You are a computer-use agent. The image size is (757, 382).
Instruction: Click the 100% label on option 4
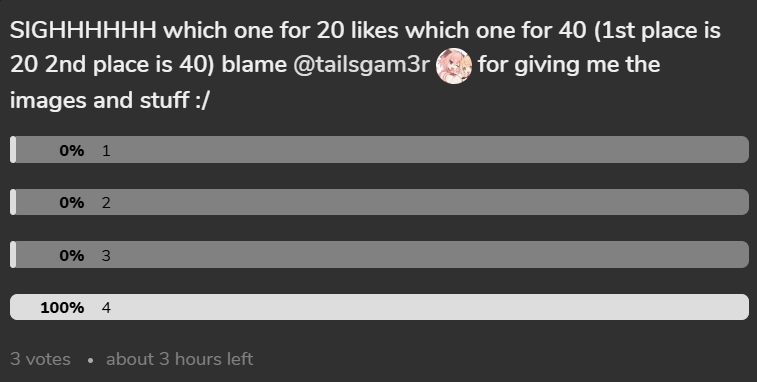coord(62,308)
